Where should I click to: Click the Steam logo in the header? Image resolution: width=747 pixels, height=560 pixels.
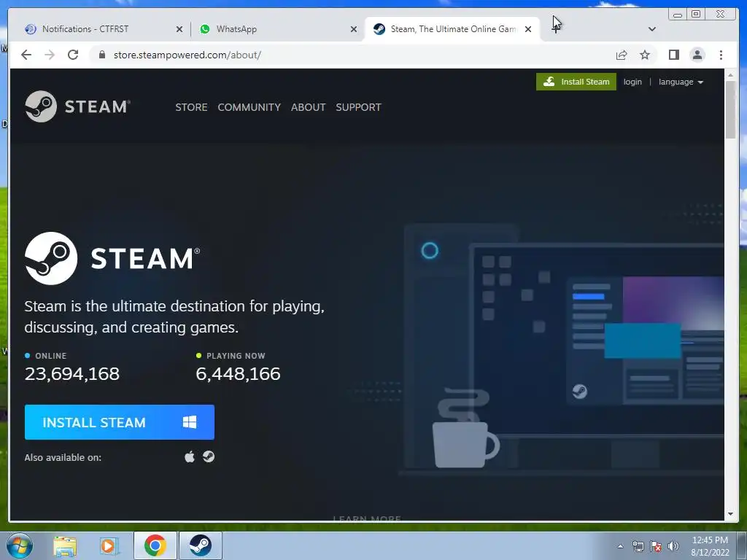click(77, 106)
